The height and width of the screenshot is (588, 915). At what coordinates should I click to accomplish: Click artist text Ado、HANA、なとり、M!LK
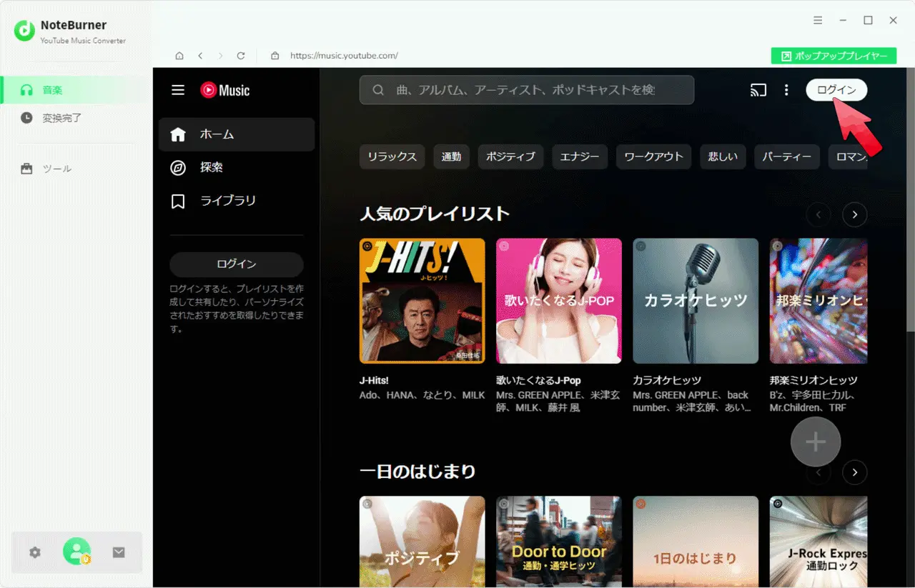pyautogui.click(x=422, y=395)
